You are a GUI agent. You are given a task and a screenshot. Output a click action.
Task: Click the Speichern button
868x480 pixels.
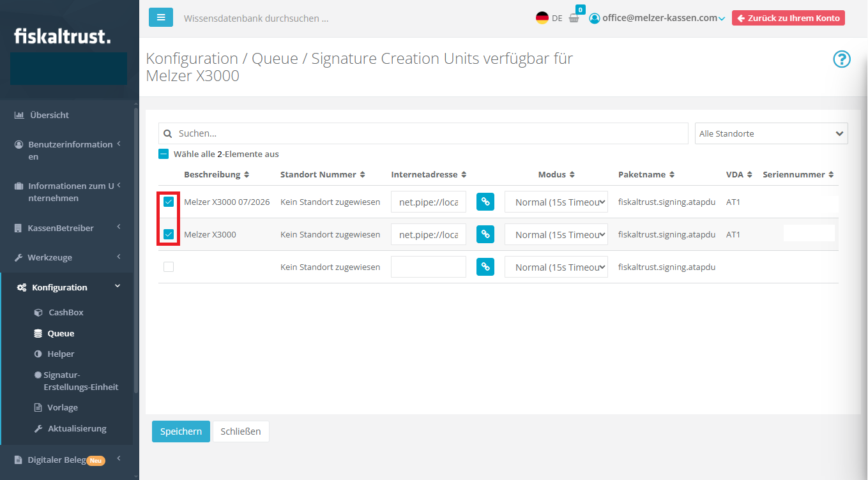tap(181, 431)
